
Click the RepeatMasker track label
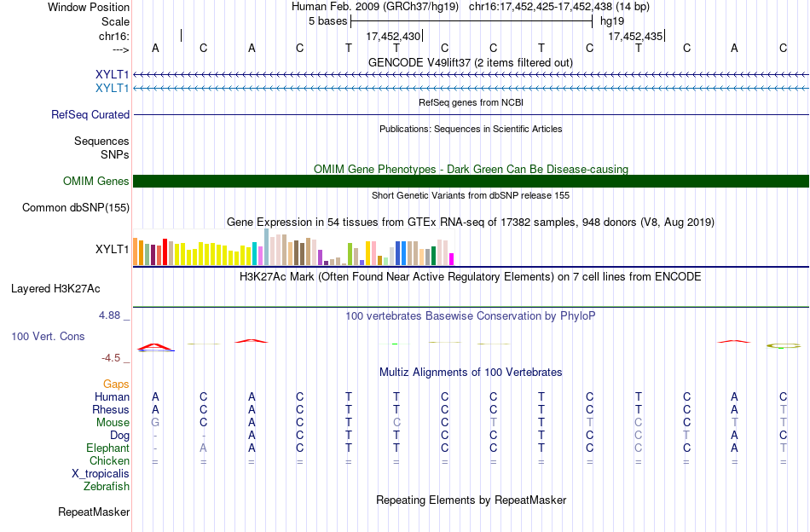[x=94, y=512]
